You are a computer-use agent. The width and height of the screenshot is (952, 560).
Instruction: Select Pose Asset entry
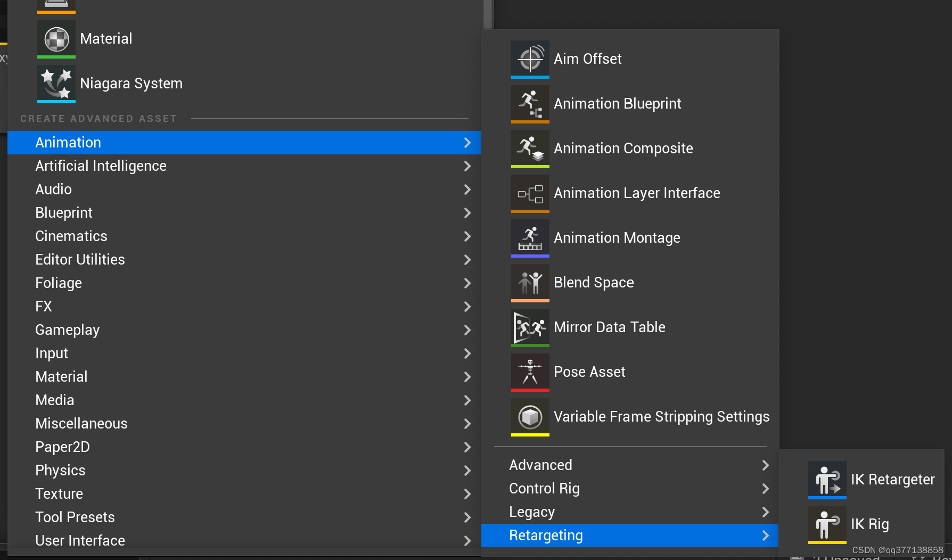630,372
